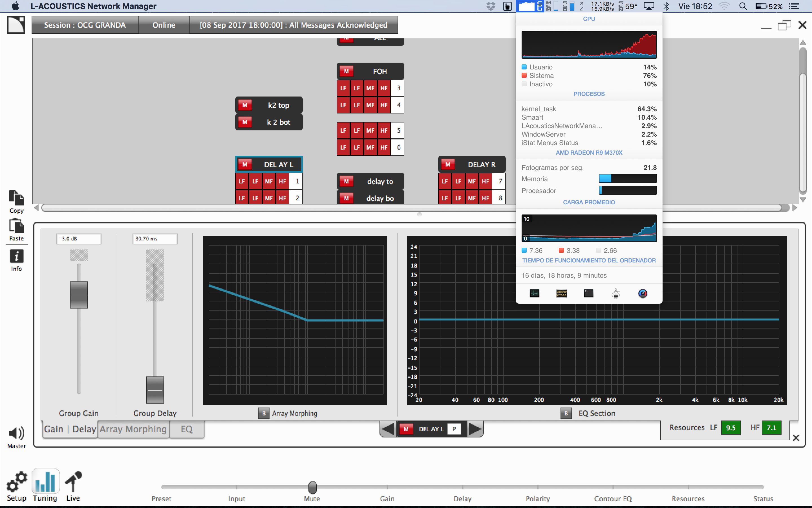Toggle mute on the k2 top group
812x508 pixels.
coord(245,105)
